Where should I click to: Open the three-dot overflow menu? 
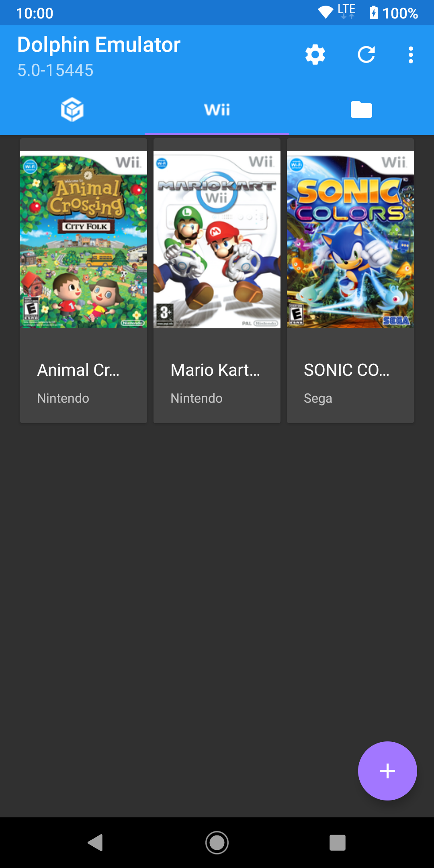point(411,55)
